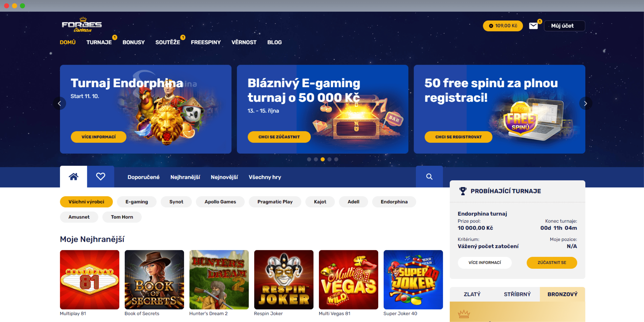The width and height of the screenshot is (644, 322).
Task: Click the 109,00 Kč deposit balance button
Action: (x=502, y=26)
